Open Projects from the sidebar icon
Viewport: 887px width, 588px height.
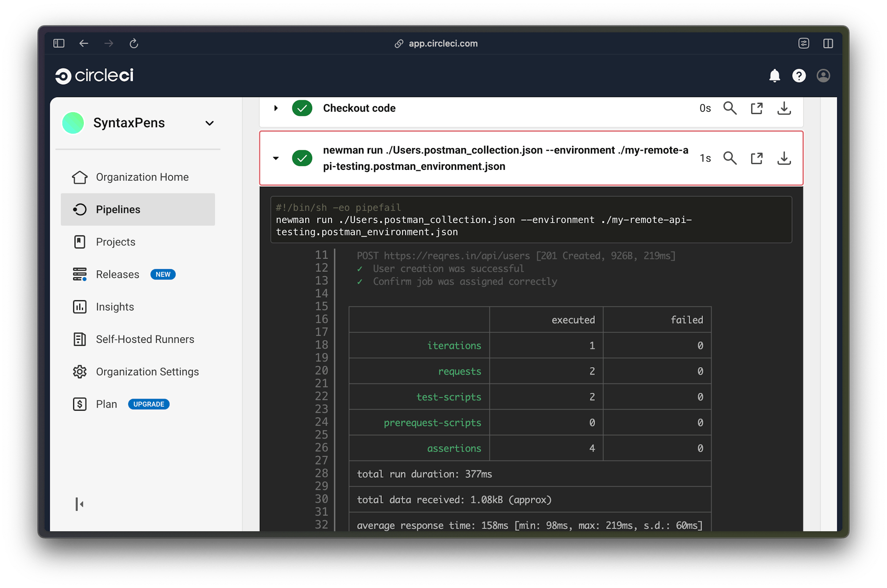point(80,242)
